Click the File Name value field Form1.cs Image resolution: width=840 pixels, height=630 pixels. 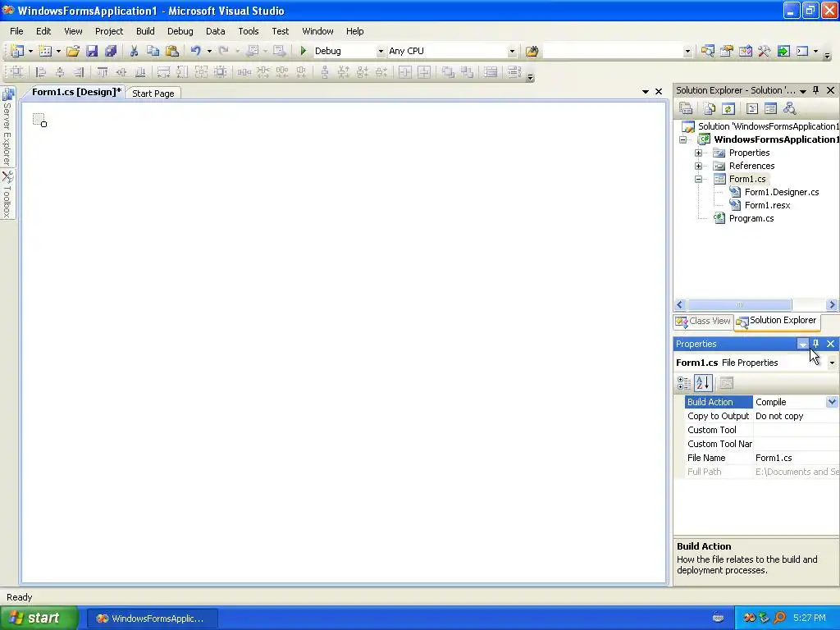[796, 458]
